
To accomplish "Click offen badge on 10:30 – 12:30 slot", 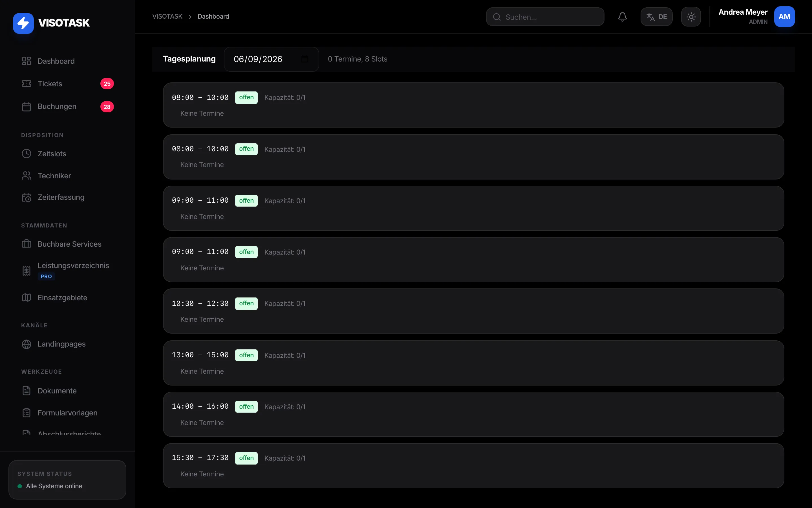I will pos(246,303).
